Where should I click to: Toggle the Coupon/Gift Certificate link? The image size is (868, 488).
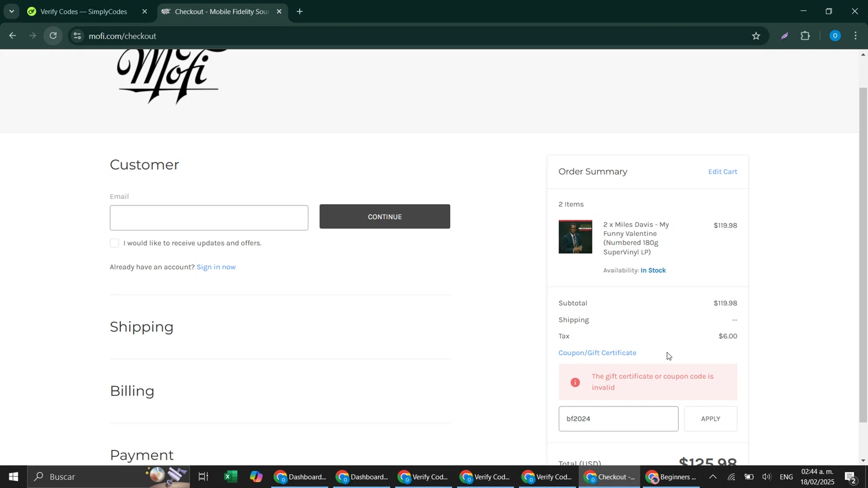point(597,353)
